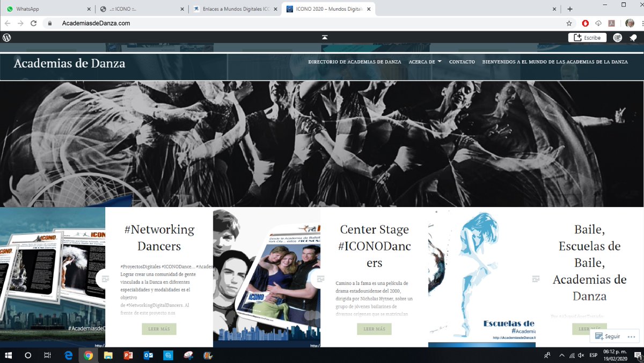Image resolution: width=644 pixels, height=363 pixels.
Task: Open PowerPoint from the taskbar
Action: [128, 355]
